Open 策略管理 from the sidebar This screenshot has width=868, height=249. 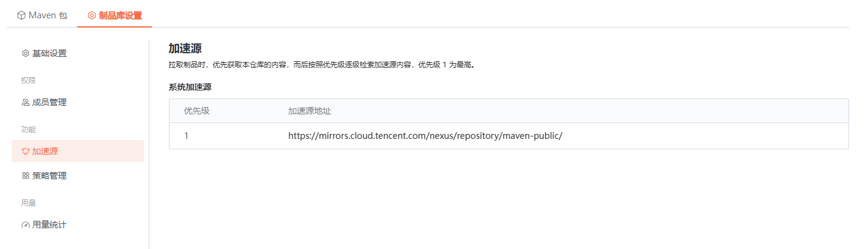coord(50,176)
